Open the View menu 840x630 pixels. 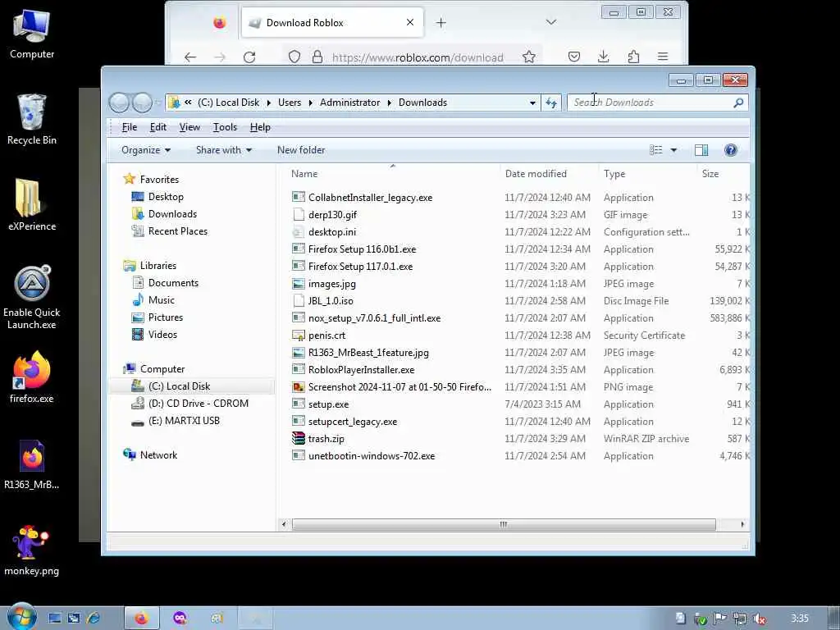coord(189,127)
